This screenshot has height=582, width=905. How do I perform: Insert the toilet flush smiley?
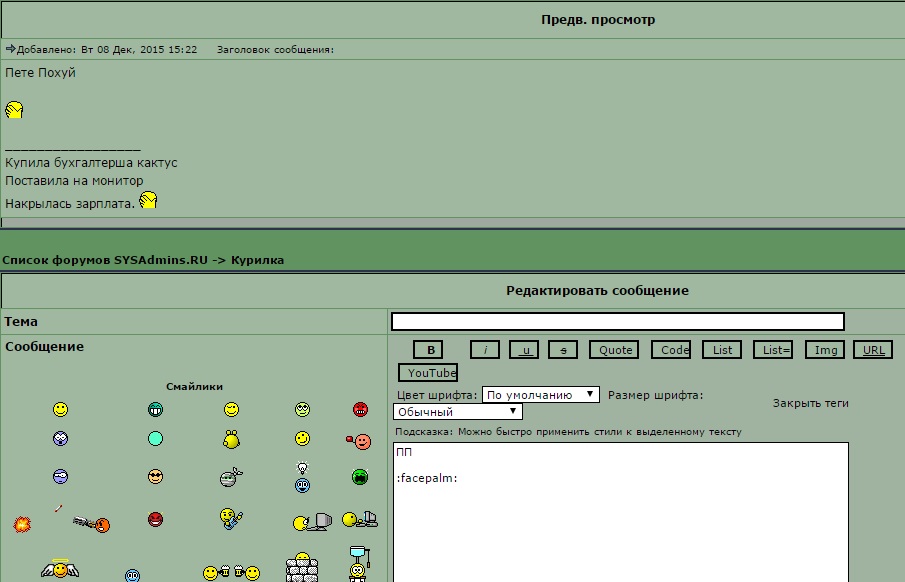359,564
